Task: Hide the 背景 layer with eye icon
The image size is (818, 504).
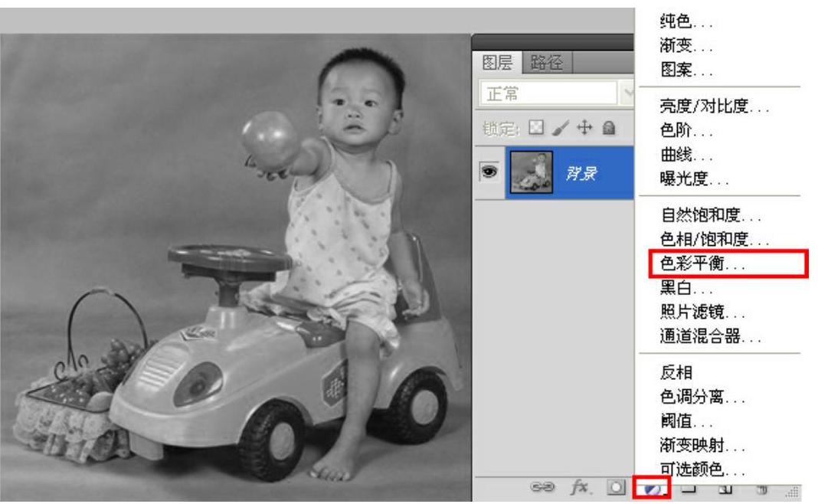Action: click(x=489, y=172)
